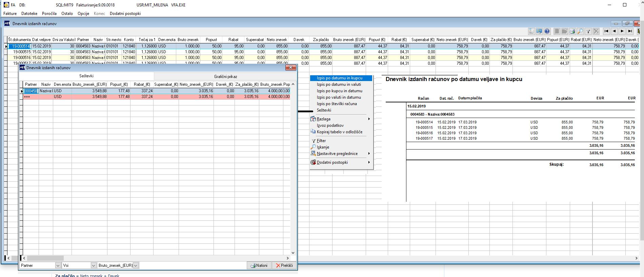Select Izpis po kupcu in datumu

(339, 91)
